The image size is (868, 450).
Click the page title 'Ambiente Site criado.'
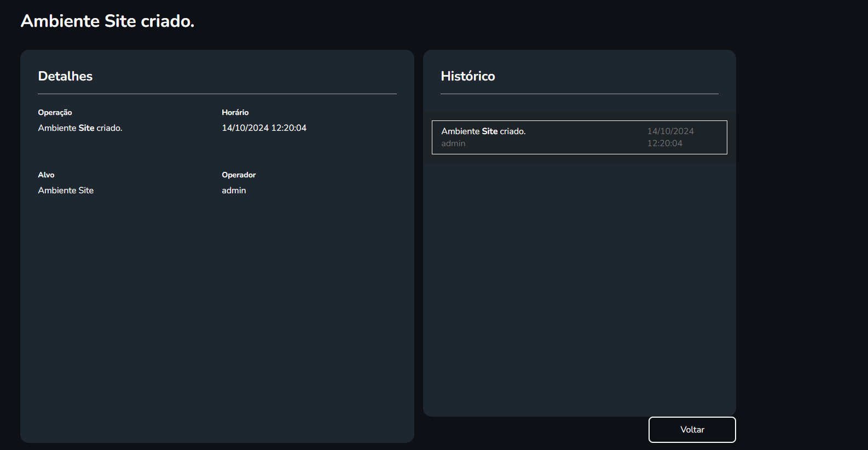[108, 21]
